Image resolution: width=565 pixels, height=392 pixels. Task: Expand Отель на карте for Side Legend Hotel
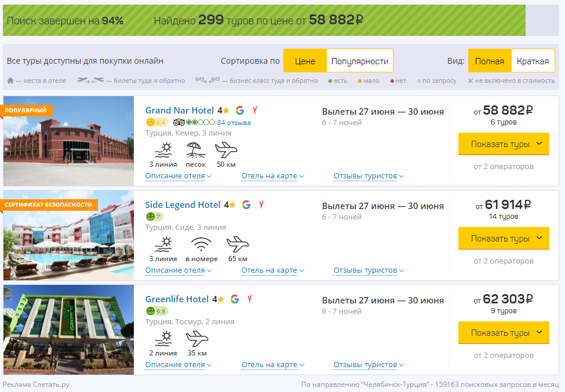pyautogui.click(x=273, y=270)
